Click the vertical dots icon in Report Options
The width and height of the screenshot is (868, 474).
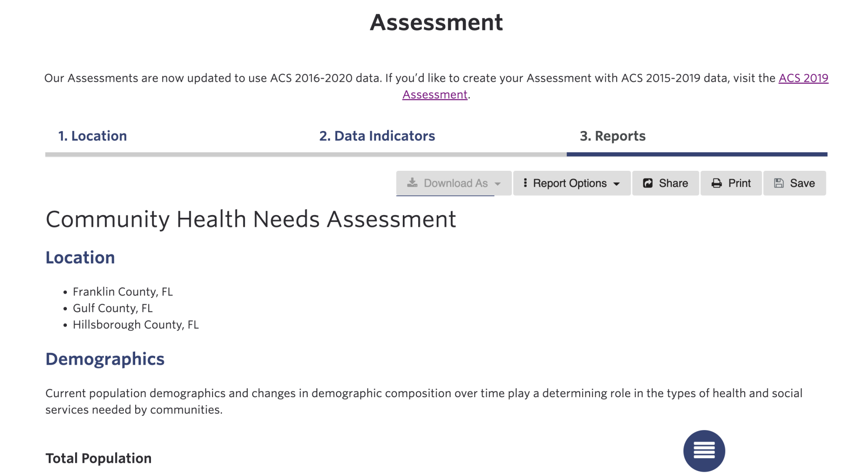(x=525, y=183)
